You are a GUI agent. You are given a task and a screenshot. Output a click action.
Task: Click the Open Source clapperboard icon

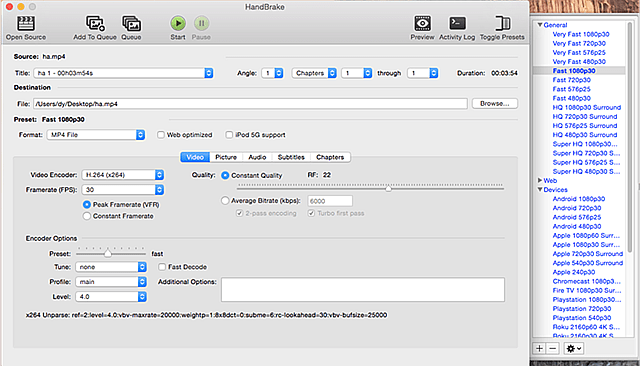25,23
